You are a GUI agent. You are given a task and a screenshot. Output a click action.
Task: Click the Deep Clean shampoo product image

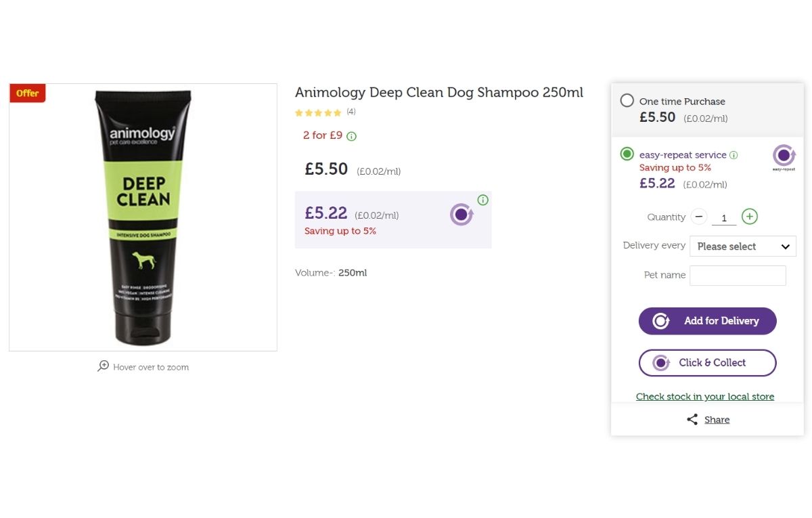(x=143, y=217)
